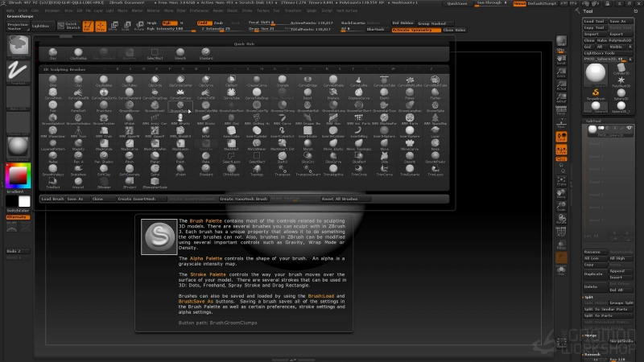Screen dimensions: 644x362
Task: Open the FreeHand stroke selector
Action: tap(18, 72)
